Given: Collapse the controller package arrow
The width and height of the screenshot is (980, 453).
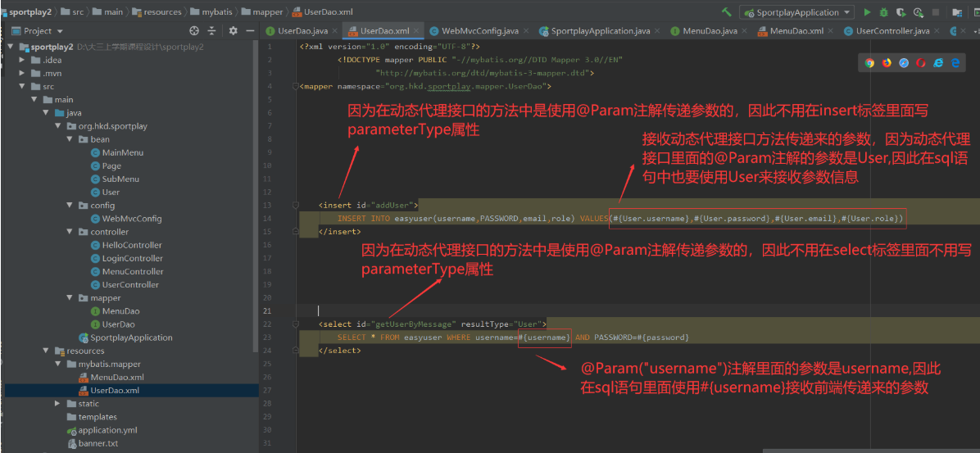Looking at the screenshot, I should pos(70,232).
